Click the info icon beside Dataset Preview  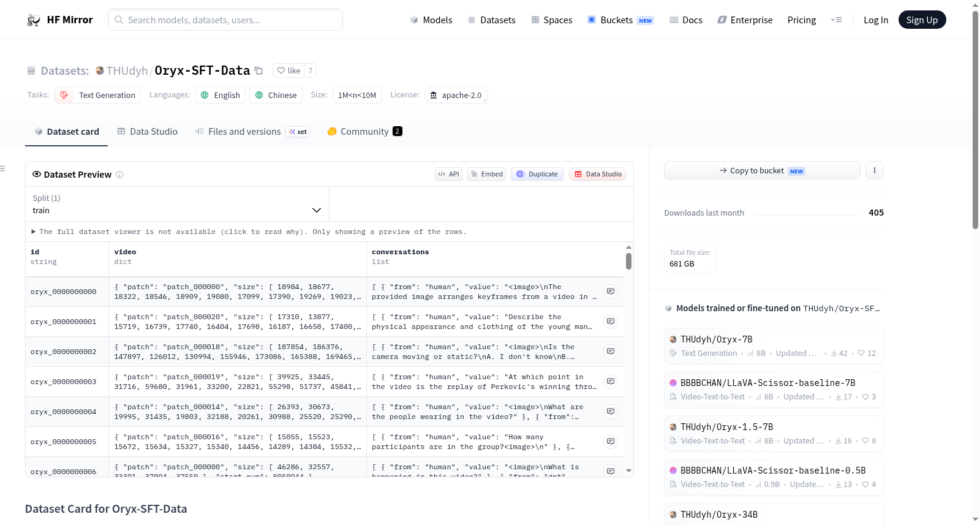(x=119, y=175)
